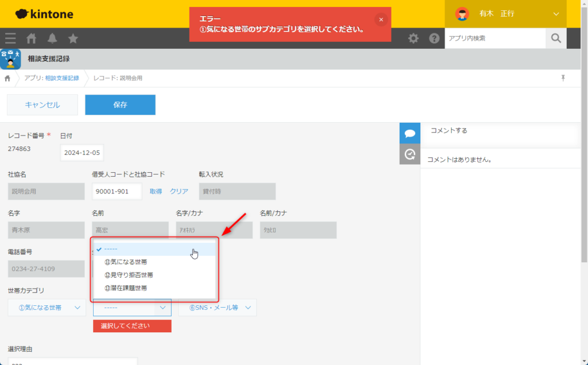The height and width of the screenshot is (365, 588).
Task: Click the 取得 lookup link
Action: (156, 192)
